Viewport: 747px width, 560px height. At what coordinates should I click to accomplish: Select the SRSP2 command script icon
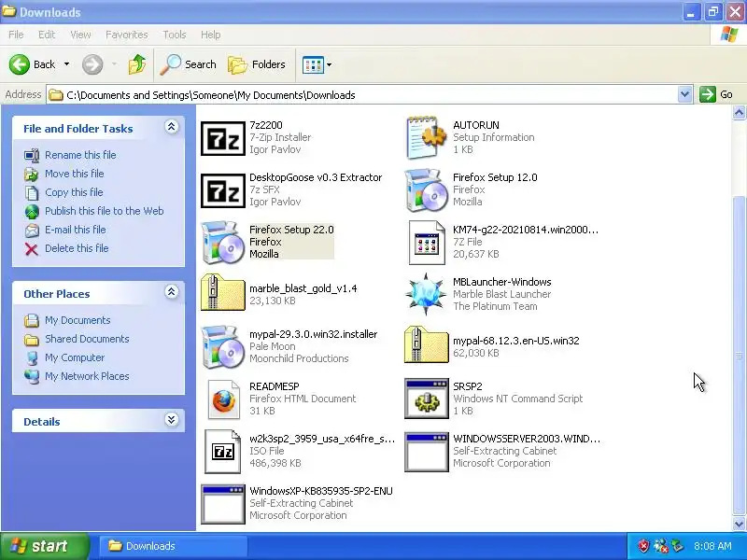click(x=427, y=399)
